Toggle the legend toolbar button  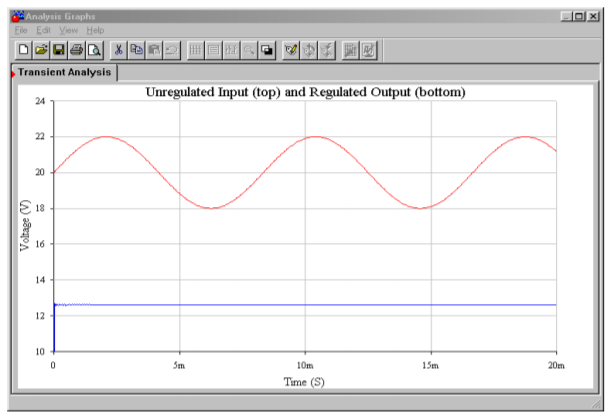[214, 49]
